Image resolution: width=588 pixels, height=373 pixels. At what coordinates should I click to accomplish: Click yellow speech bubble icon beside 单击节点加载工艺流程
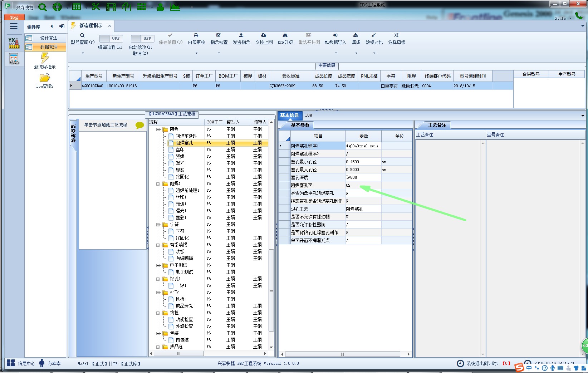pos(139,125)
